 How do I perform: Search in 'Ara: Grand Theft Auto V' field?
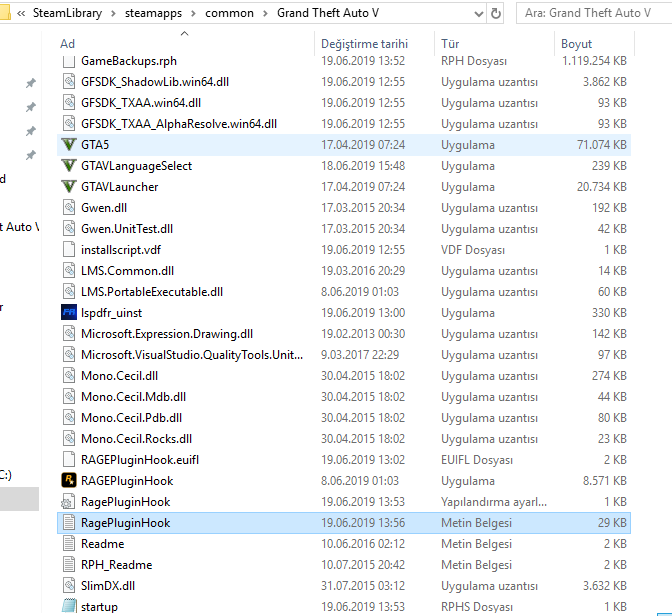(594, 13)
